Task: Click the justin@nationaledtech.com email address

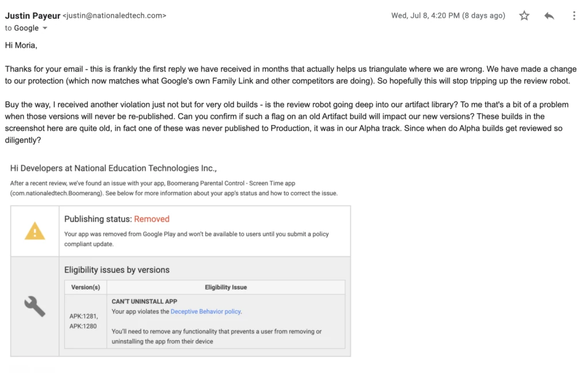Action: click(114, 16)
